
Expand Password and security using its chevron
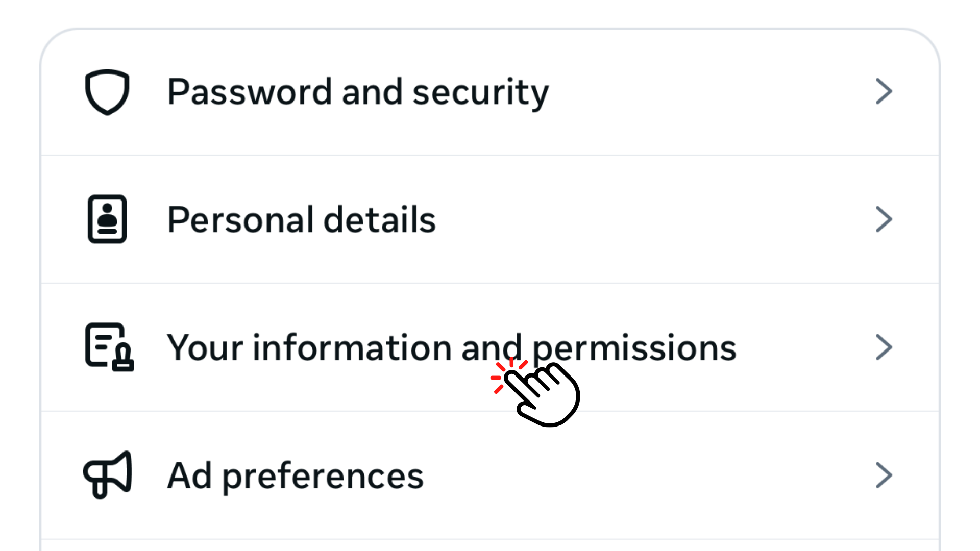884,92
